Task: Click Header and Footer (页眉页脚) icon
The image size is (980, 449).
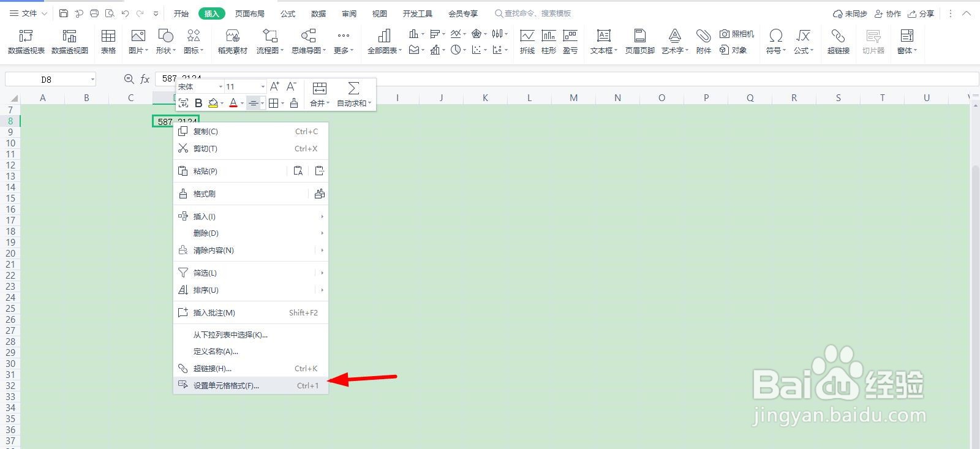Action: 640,42
